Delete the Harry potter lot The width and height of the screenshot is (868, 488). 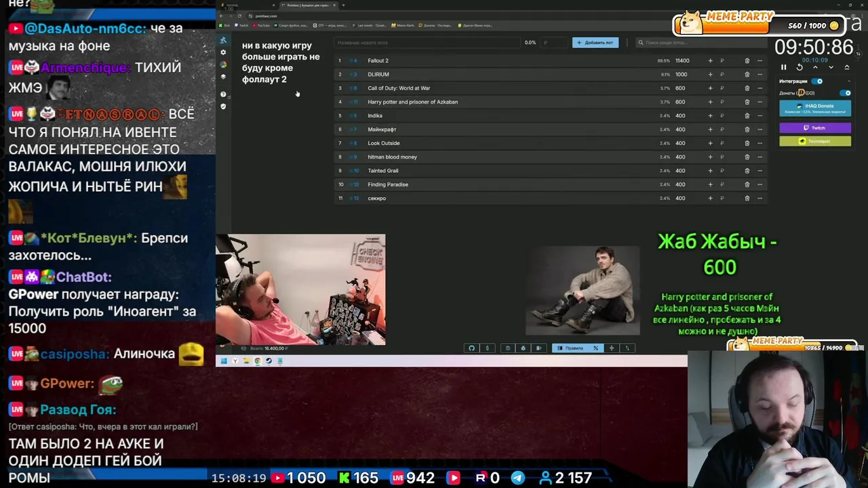(747, 102)
